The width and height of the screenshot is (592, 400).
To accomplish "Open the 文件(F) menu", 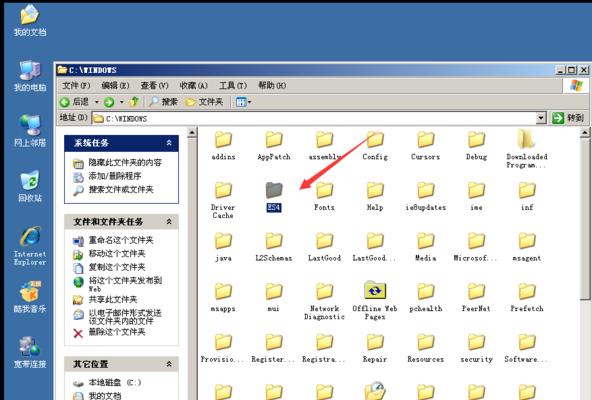I will [76, 86].
